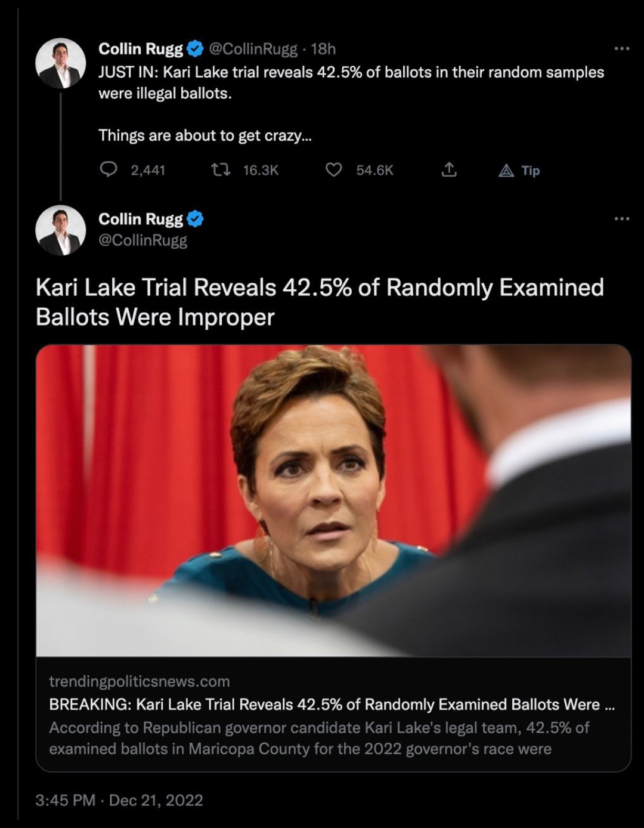Click the reply bubble icon on first tweet
This screenshot has height=828, width=644.
(108, 170)
